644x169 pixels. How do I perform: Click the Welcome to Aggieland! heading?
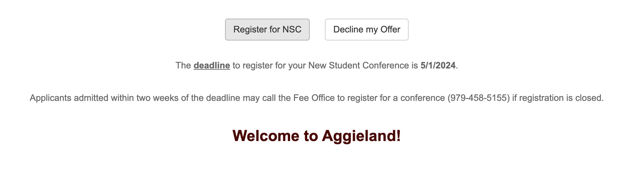pos(317,136)
